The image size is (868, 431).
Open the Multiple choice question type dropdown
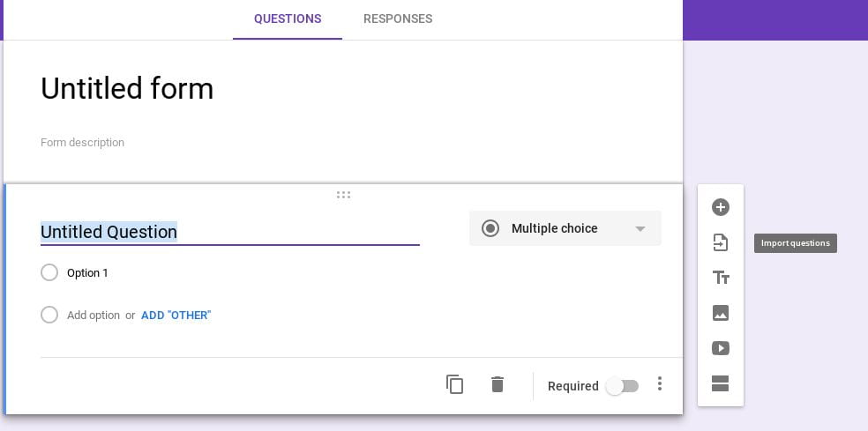click(565, 228)
